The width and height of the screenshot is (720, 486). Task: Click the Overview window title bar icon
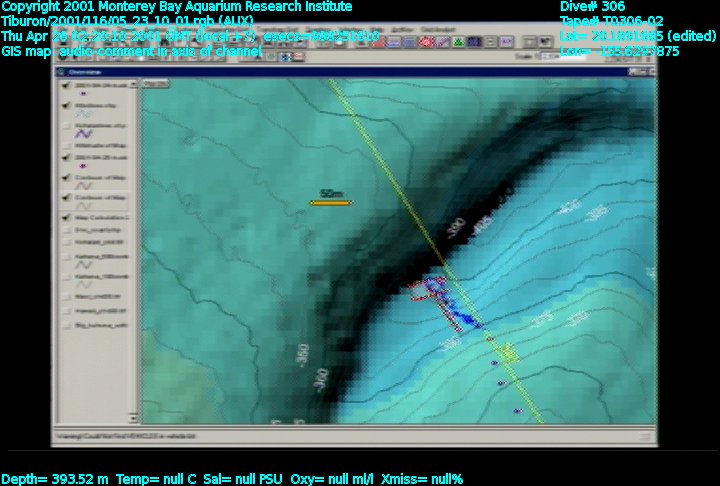[60, 73]
